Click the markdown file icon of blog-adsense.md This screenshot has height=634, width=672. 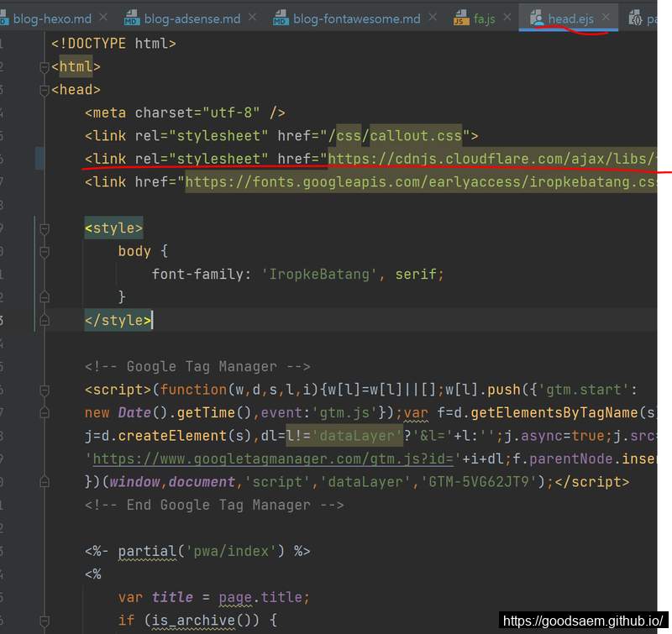tap(132, 18)
